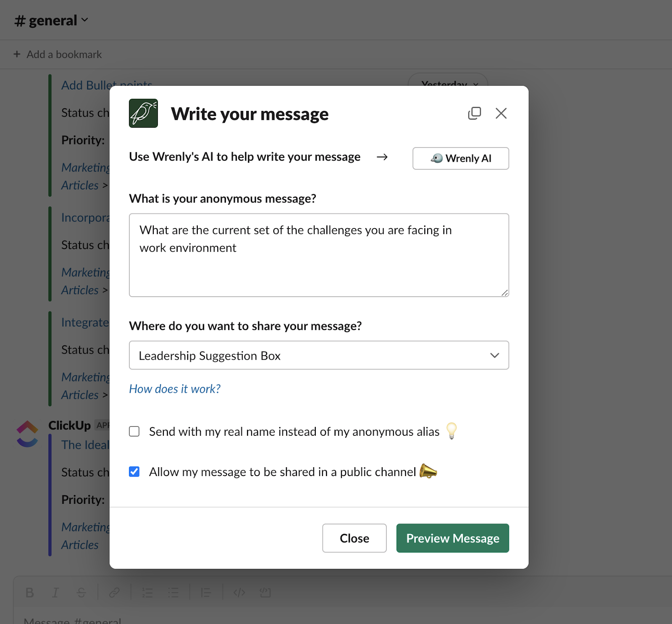Enable send with my real name checkbox
Image resolution: width=672 pixels, height=624 pixels.
point(134,432)
